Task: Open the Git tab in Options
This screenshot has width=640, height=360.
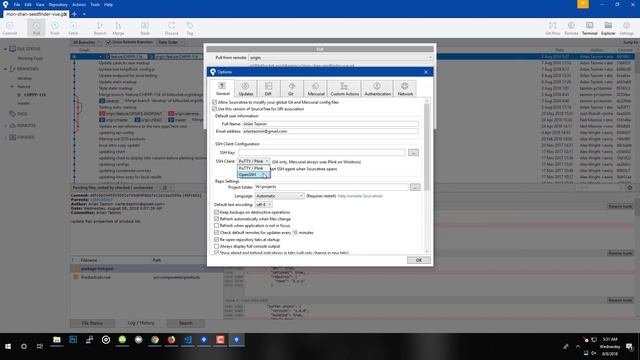Action: [x=291, y=89]
